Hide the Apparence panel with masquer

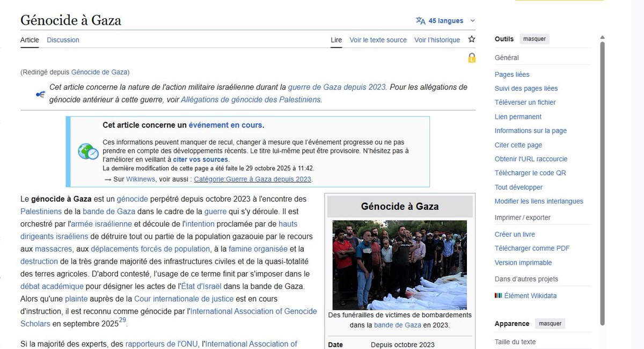(x=550, y=324)
